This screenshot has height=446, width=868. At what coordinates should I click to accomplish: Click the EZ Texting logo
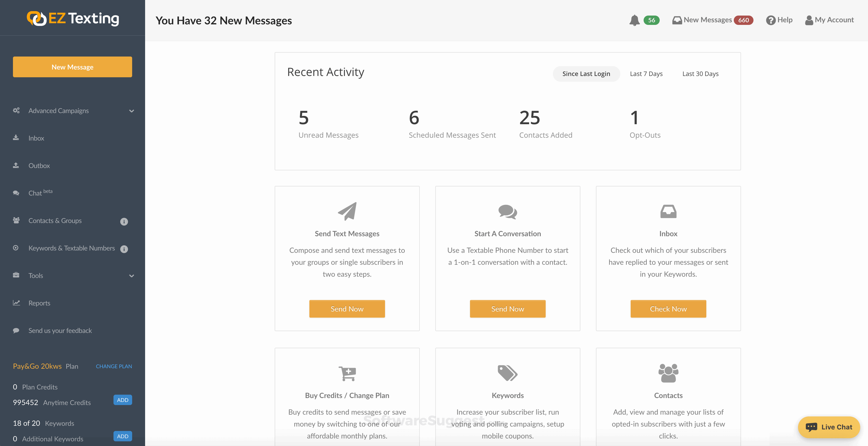click(x=73, y=18)
